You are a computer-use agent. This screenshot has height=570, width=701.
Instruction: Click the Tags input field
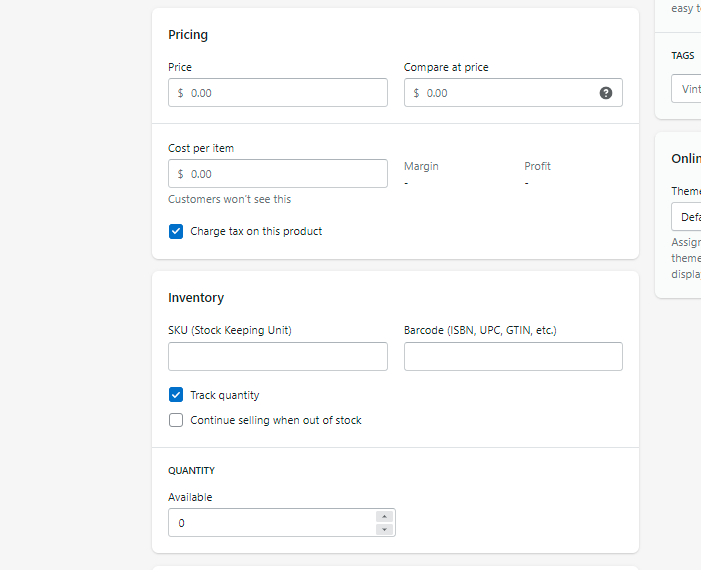coord(686,88)
